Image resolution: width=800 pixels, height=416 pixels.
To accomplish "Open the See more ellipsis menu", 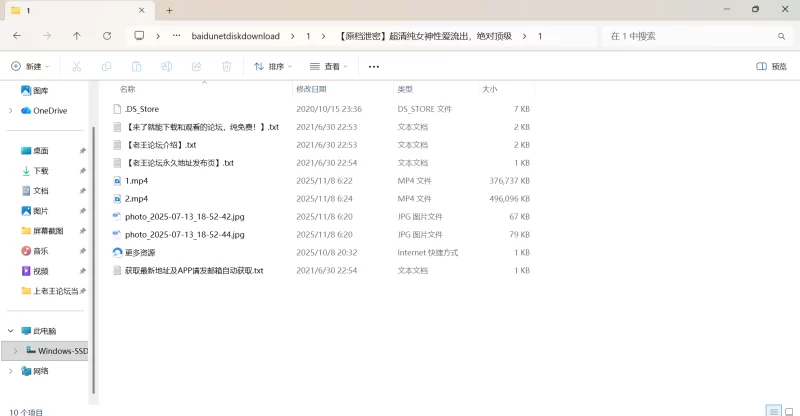I will click(x=374, y=67).
